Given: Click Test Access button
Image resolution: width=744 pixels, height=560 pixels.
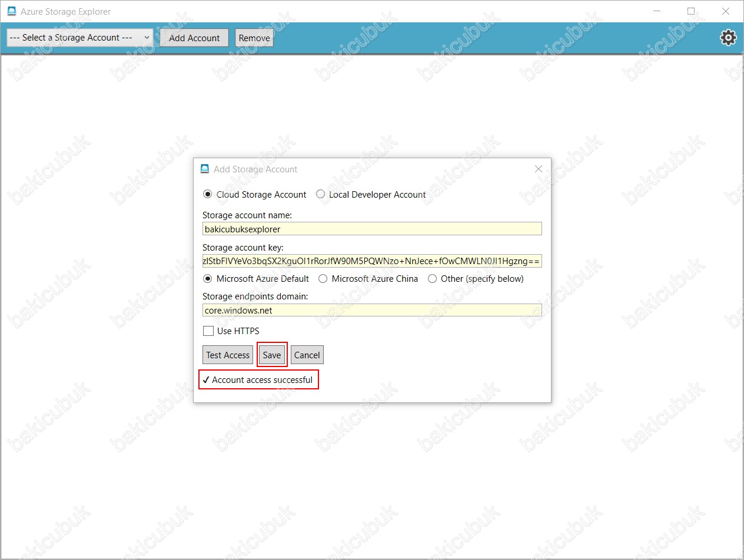Looking at the screenshot, I should 228,355.
